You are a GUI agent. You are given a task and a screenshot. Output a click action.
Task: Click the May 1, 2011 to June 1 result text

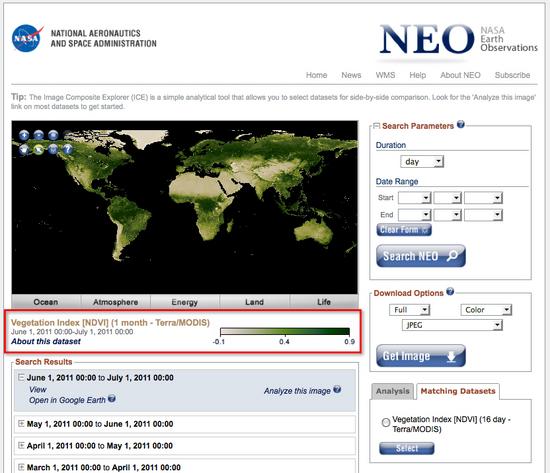[100, 424]
